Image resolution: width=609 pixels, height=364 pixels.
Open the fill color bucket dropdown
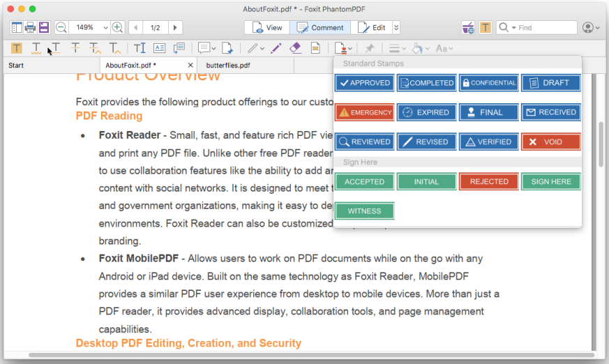click(x=421, y=49)
